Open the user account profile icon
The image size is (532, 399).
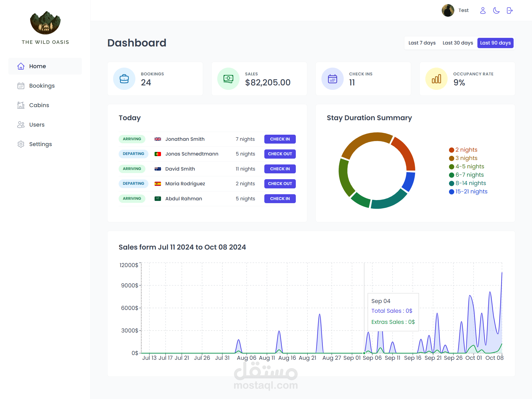pyautogui.click(x=483, y=11)
